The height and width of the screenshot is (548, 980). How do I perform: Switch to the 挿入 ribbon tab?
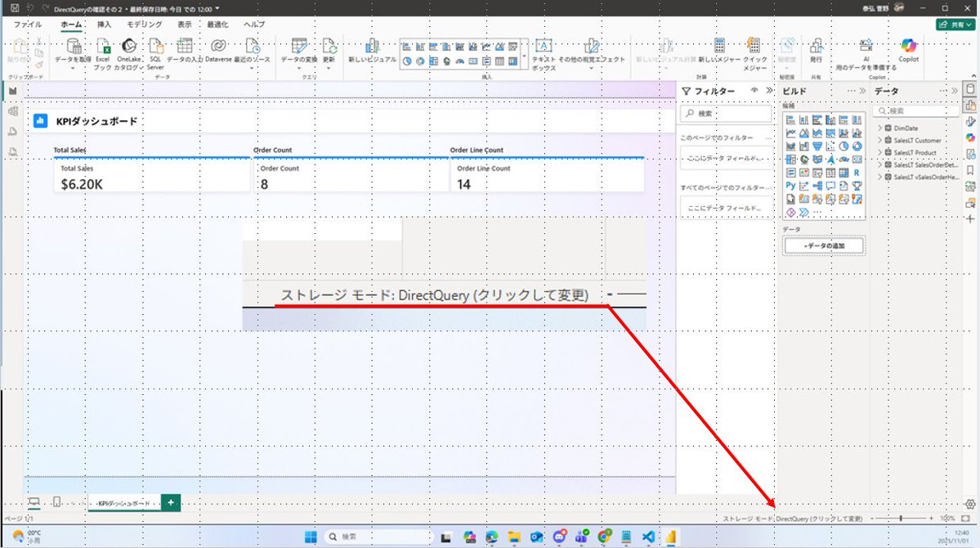tap(104, 24)
